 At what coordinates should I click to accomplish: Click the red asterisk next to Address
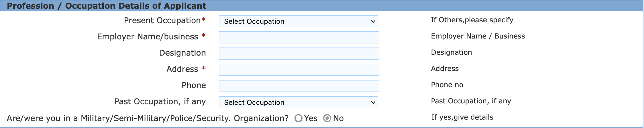[x=203, y=68]
